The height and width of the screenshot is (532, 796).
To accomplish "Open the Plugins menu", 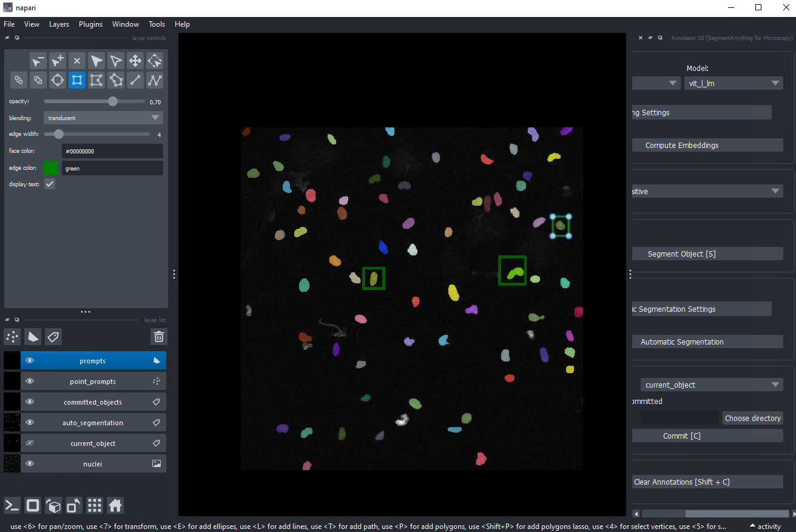I will 90,24.
